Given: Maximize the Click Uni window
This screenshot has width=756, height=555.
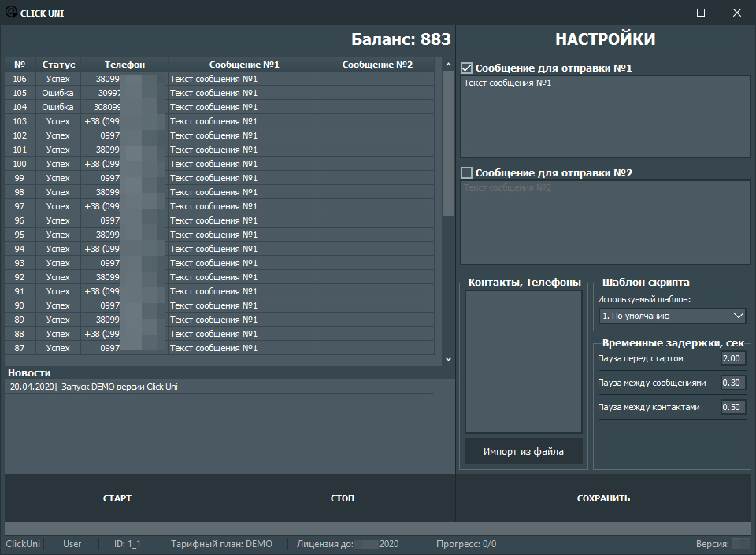Looking at the screenshot, I should tap(701, 13).
